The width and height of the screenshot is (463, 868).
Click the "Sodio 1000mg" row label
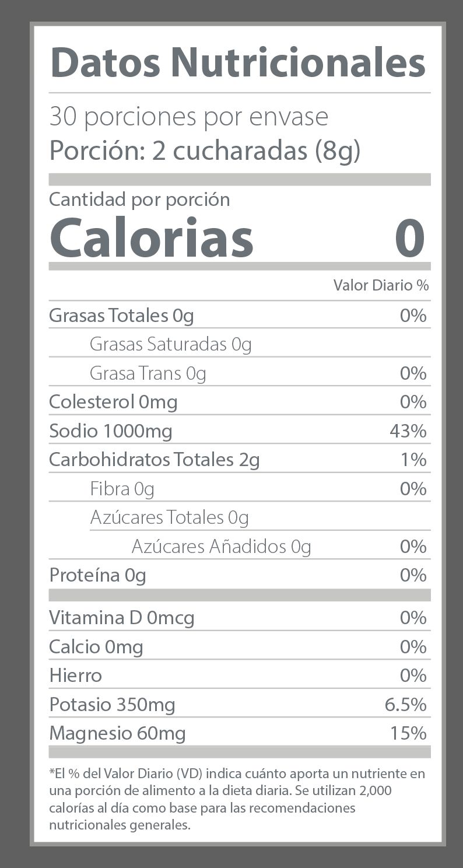point(111,431)
